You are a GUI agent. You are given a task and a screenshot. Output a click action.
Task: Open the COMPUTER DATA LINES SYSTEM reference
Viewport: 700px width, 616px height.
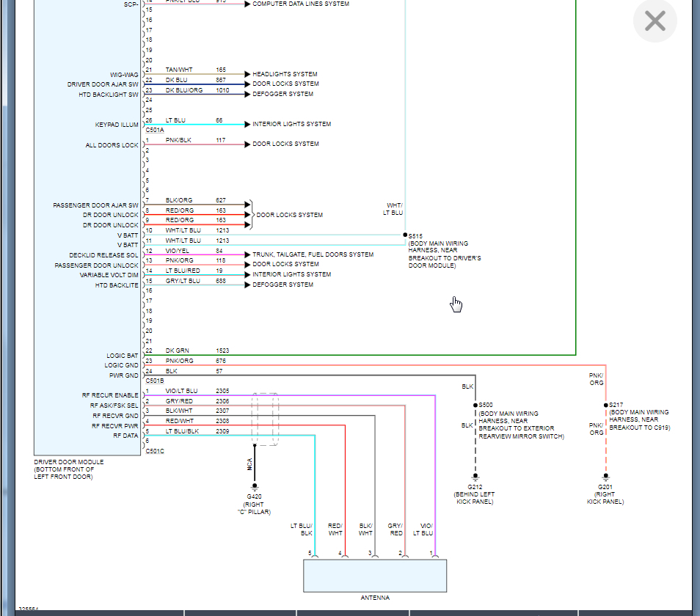(x=301, y=4)
